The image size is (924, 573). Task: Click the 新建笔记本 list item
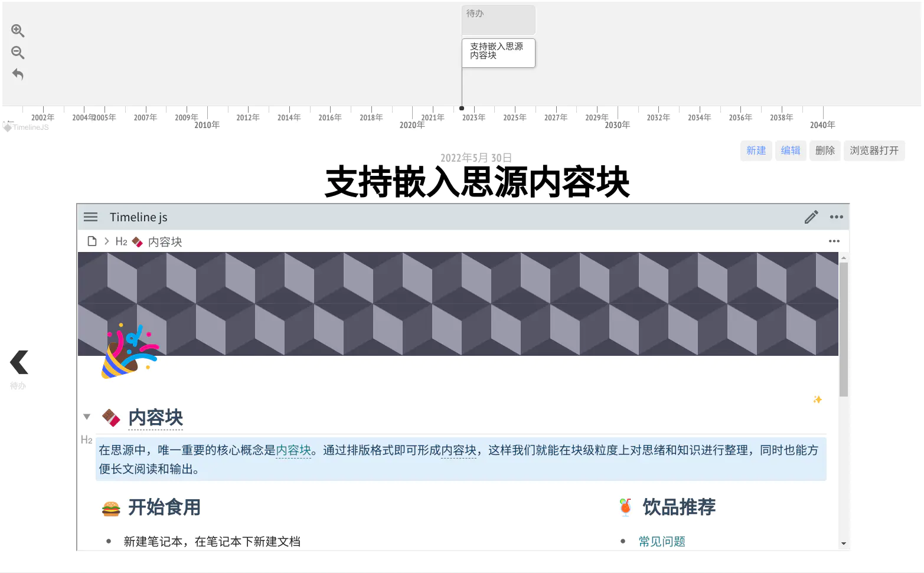[x=212, y=542]
